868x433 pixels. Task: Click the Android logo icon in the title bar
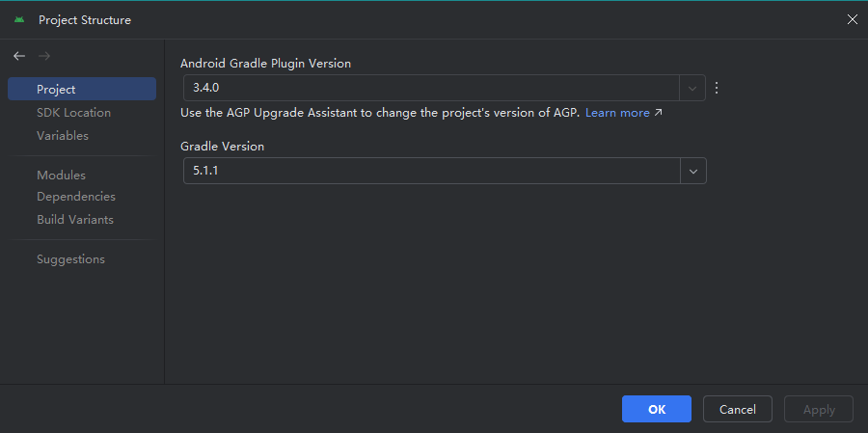[19, 19]
